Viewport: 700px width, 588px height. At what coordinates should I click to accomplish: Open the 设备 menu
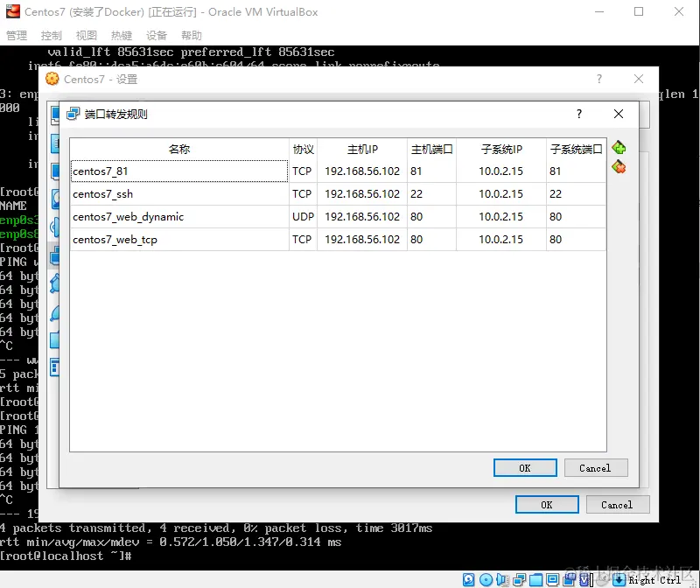(157, 35)
